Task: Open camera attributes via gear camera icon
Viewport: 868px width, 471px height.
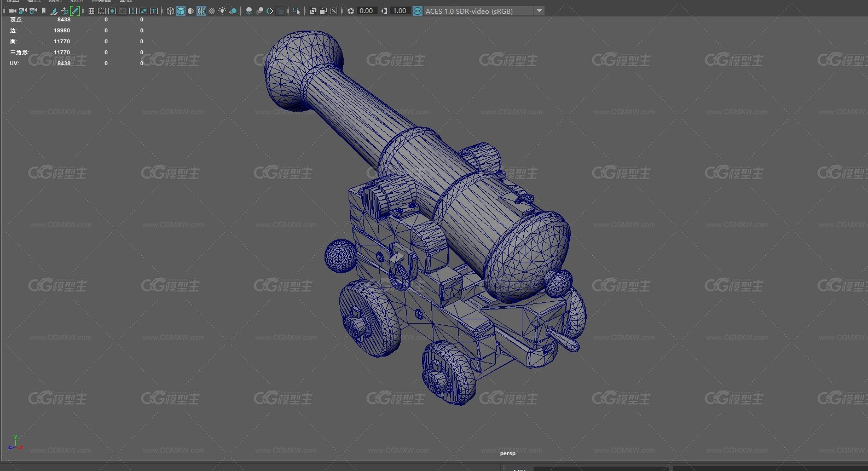Action: click(x=33, y=11)
